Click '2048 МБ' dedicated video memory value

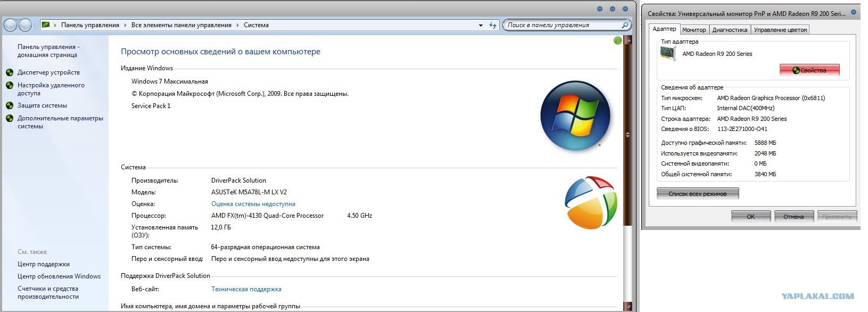[765, 153]
